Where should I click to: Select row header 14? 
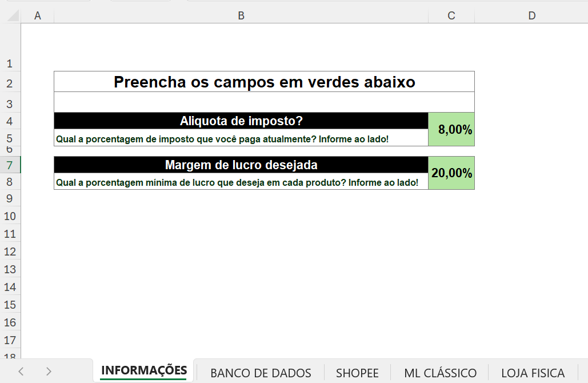click(10, 287)
